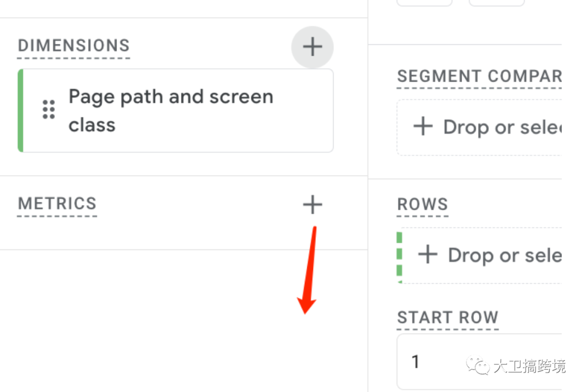The height and width of the screenshot is (392, 585).
Task: Click the plus icon in Rows drop zone
Action: pyautogui.click(x=428, y=254)
